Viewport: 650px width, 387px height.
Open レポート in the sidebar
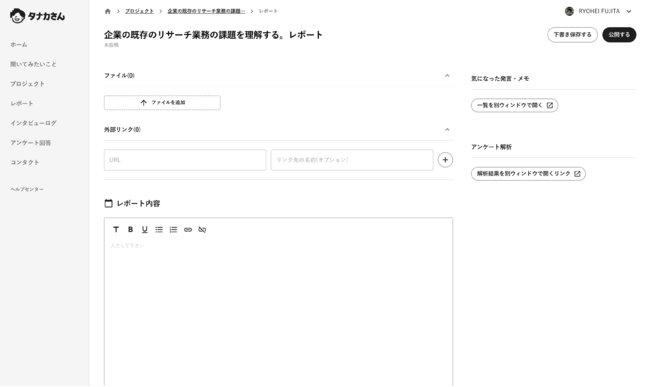(22, 104)
